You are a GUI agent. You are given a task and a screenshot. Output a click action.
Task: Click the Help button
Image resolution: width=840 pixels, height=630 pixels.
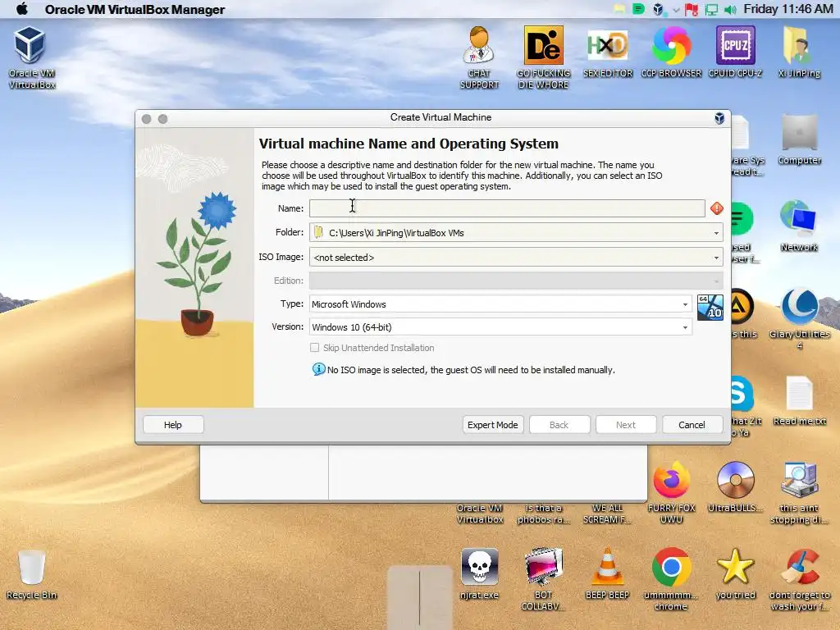coord(173,425)
